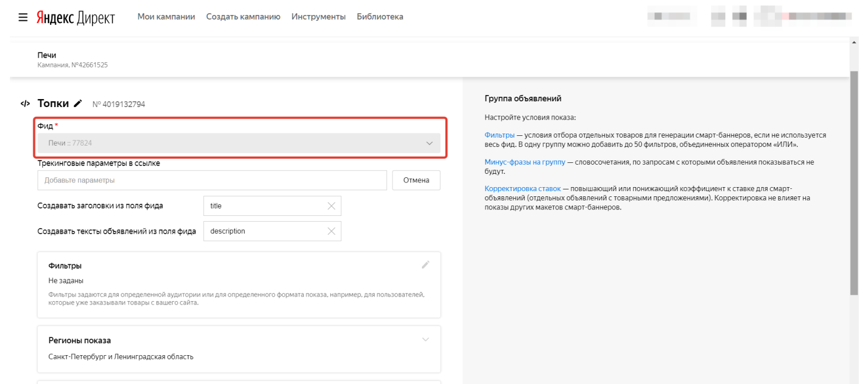The width and height of the screenshot is (868, 384).
Task: Open Минус-фразы на группу link
Action: (524, 162)
